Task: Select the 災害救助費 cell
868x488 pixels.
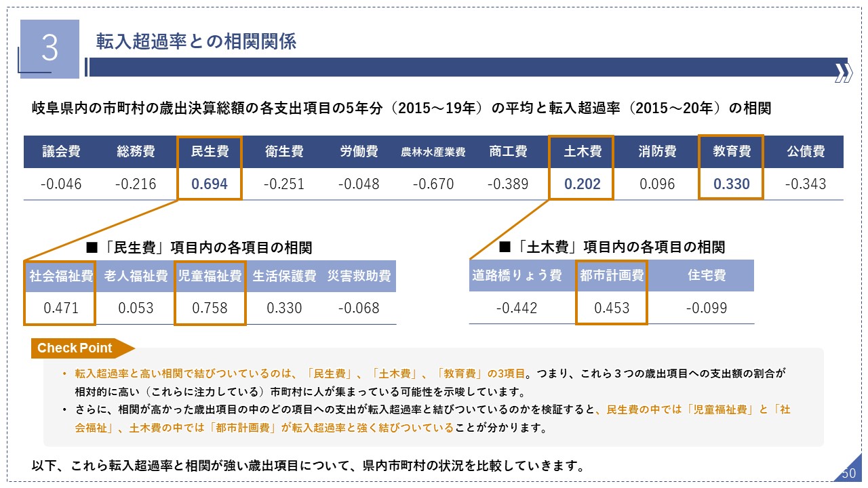Action: (x=359, y=277)
